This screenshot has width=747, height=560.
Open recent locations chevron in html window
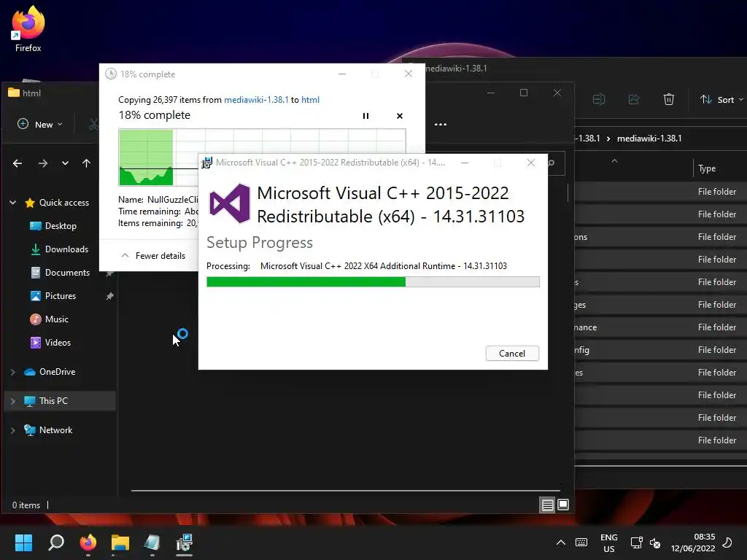(x=65, y=163)
